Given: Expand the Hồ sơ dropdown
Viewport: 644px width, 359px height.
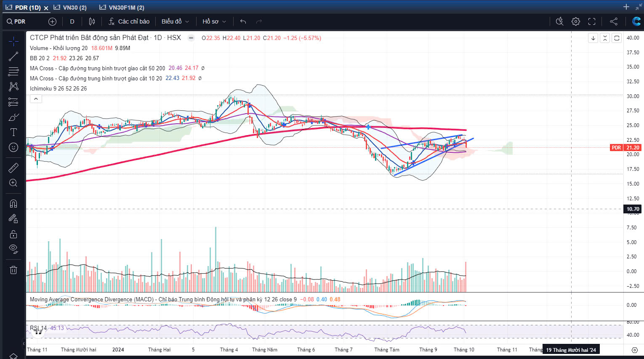Looking at the screenshot, I should tap(214, 21).
